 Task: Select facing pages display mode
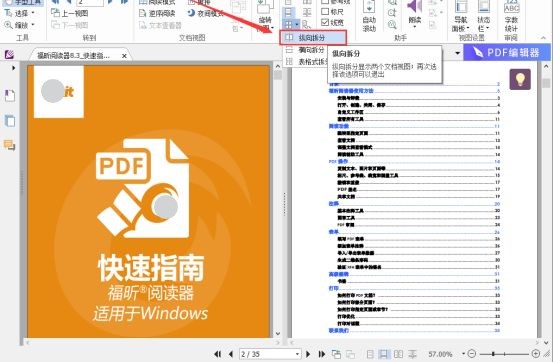click(x=398, y=354)
